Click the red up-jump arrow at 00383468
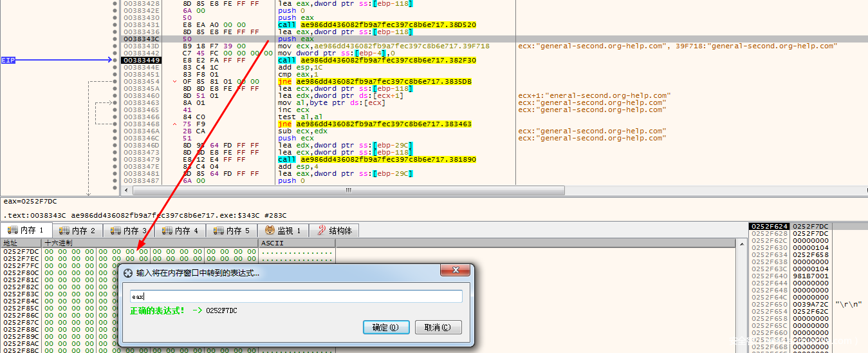Viewport: 868px width, 353px height. tap(175, 124)
